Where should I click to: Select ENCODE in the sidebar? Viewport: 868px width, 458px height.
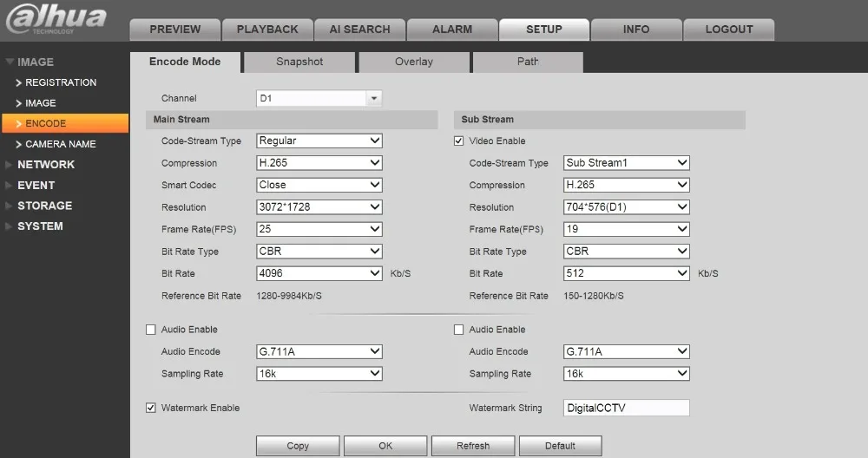point(65,123)
